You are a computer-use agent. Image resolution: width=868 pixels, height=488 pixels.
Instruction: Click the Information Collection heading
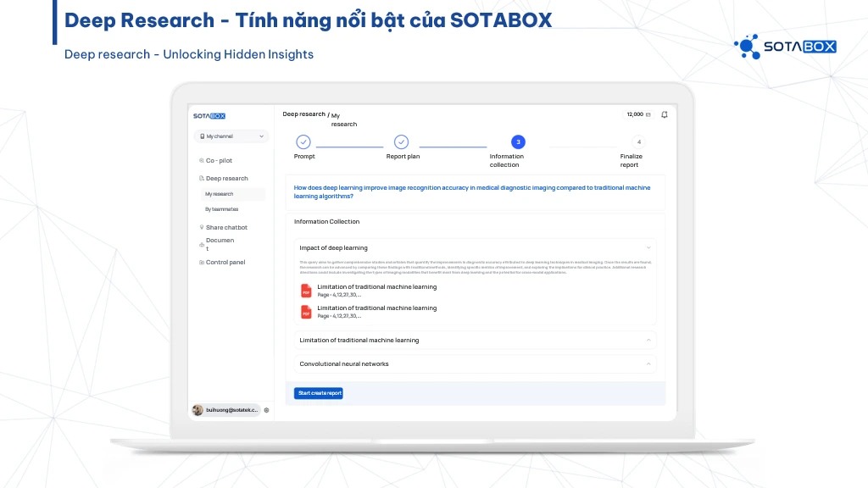pyautogui.click(x=326, y=221)
